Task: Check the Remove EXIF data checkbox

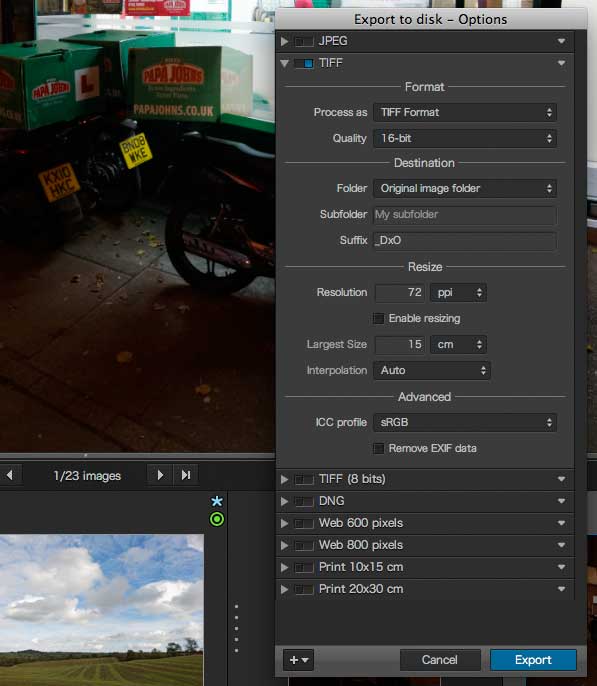Action: 379,448
